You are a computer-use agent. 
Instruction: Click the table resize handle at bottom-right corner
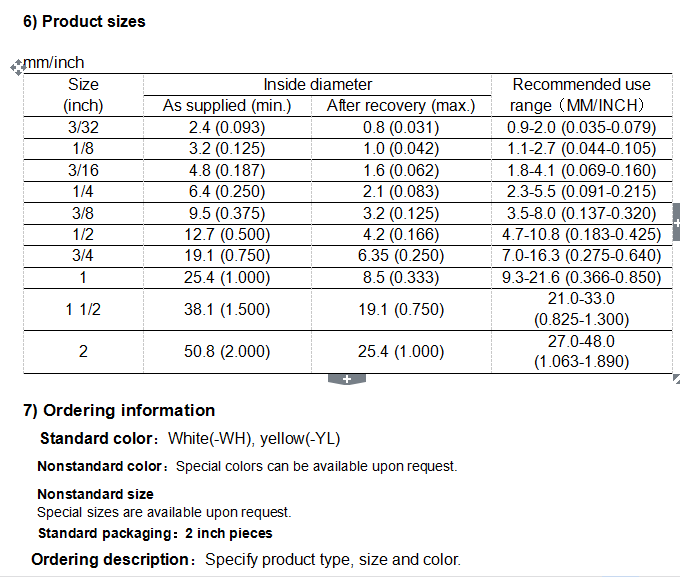pyautogui.click(x=676, y=378)
